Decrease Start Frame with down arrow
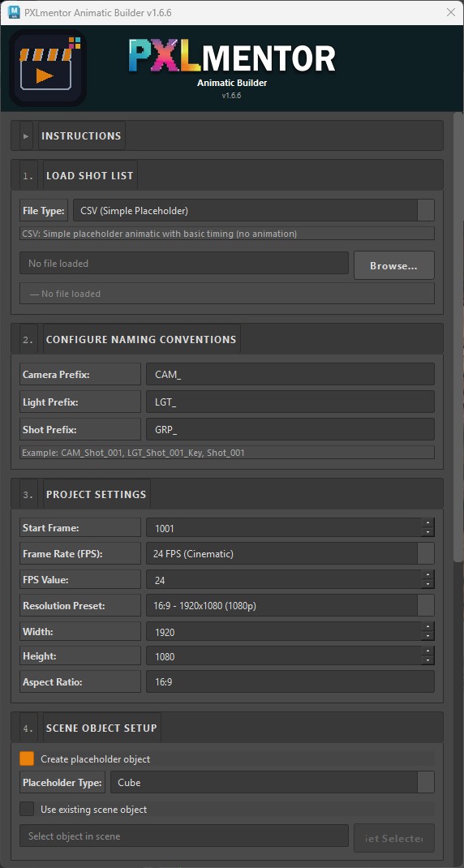This screenshot has width=464, height=868. (x=427, y=532)
